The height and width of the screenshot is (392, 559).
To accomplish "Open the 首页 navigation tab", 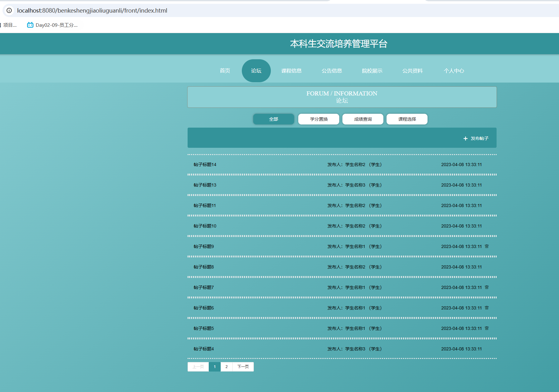I will [225, 71].
